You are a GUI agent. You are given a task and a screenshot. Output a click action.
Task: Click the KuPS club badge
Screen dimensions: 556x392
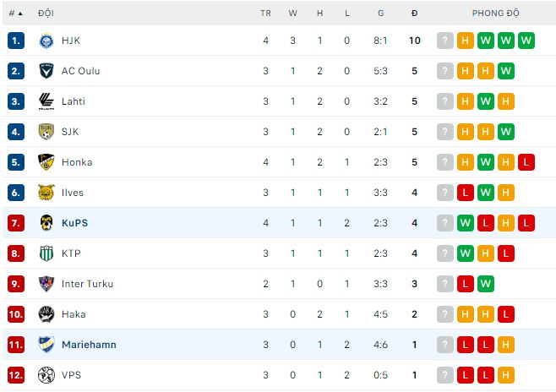(x=46, y=223)
